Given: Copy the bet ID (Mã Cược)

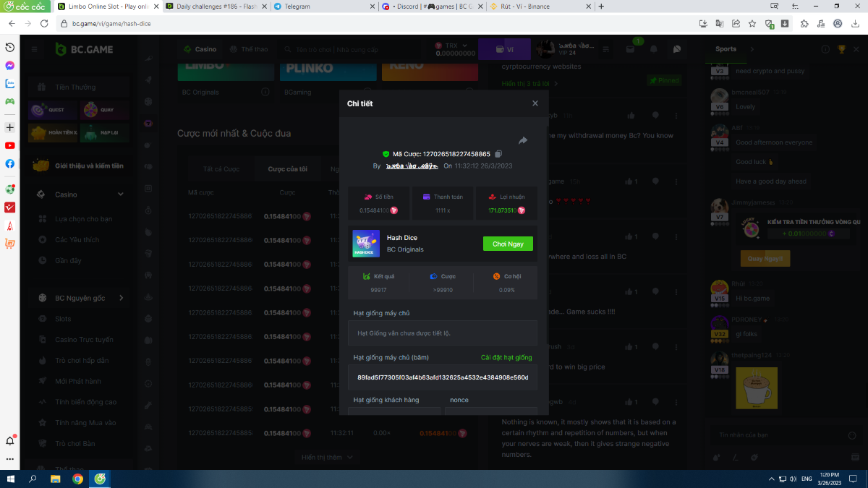Looking at the screenshot, I should coord(498,154).
